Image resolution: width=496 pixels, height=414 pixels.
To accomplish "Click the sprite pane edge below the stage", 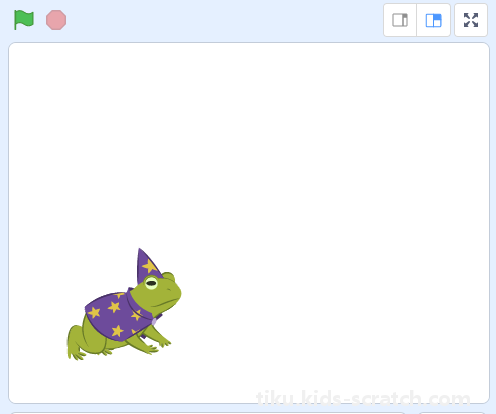I will click(x=208, y=413).
